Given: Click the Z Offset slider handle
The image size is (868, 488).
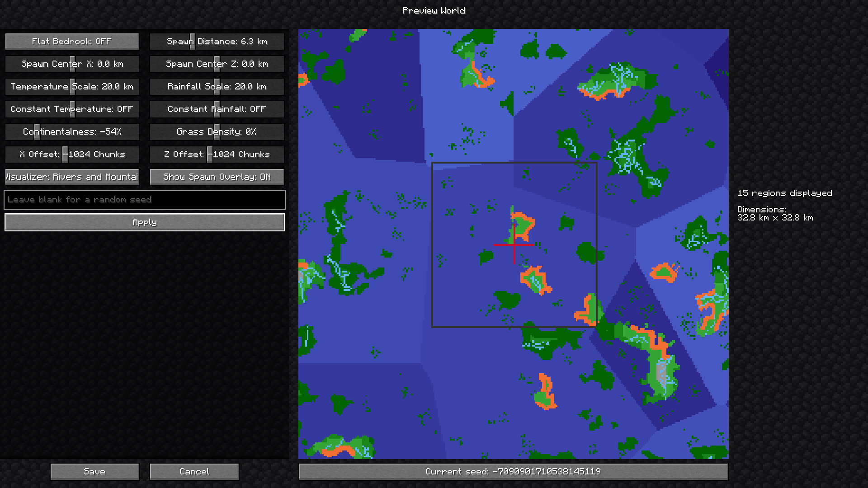Looking at the screenshot, I should point(209,154).
